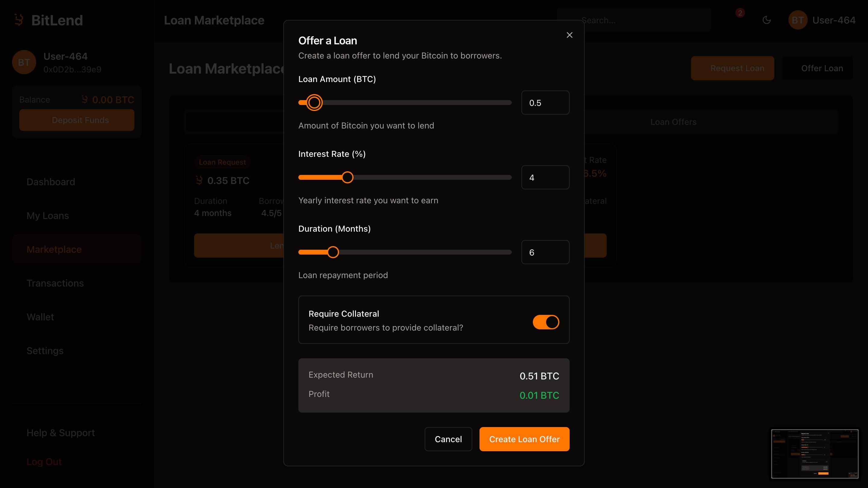The height and width of the screenshot is (488, 868).
Task: Click the Duration months slider handle
Action: [x=333, y=252]
